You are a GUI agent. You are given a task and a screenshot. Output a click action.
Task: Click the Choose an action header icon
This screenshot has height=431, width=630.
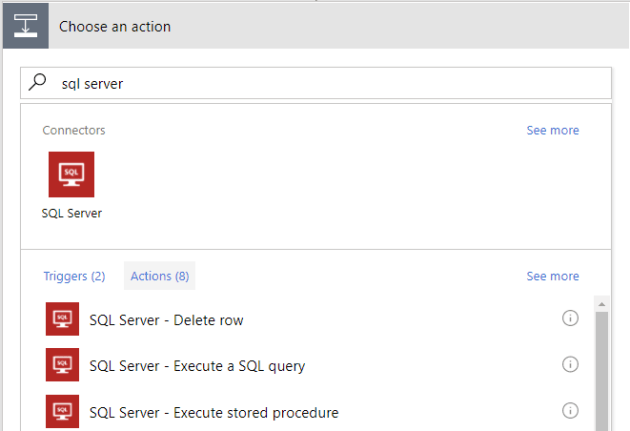click(24, 25)
